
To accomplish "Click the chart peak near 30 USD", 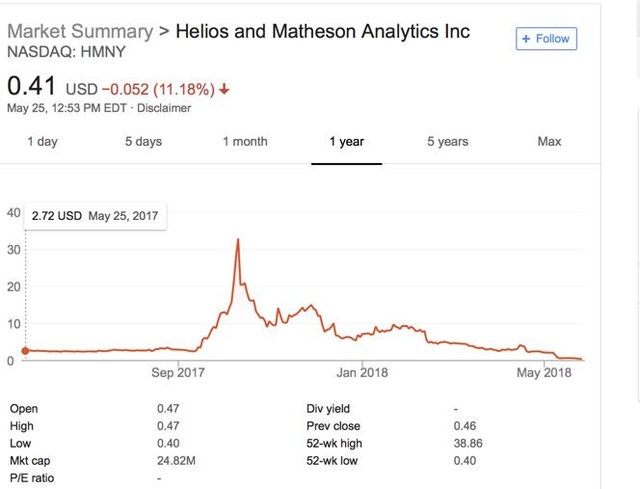I will 237,240.
